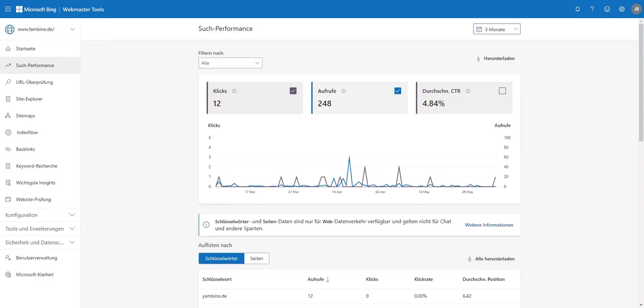Click the Microsoft-Klarheit icon
Screen dimensions: 644x308
pyautogui.click(x=8, y=274)
